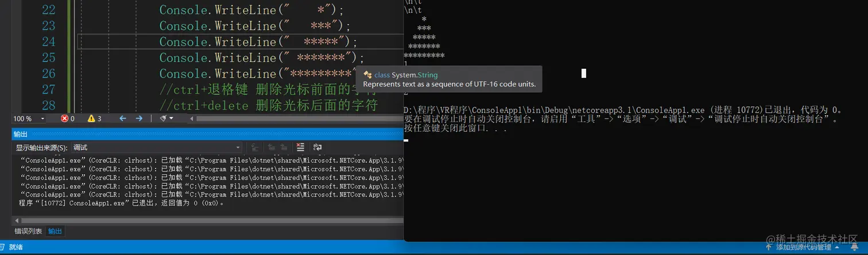Click the console line 按任意键关闭此窗口
This screenshot has height=255, width=868.
pyautogui.click(x=456, y=128)
